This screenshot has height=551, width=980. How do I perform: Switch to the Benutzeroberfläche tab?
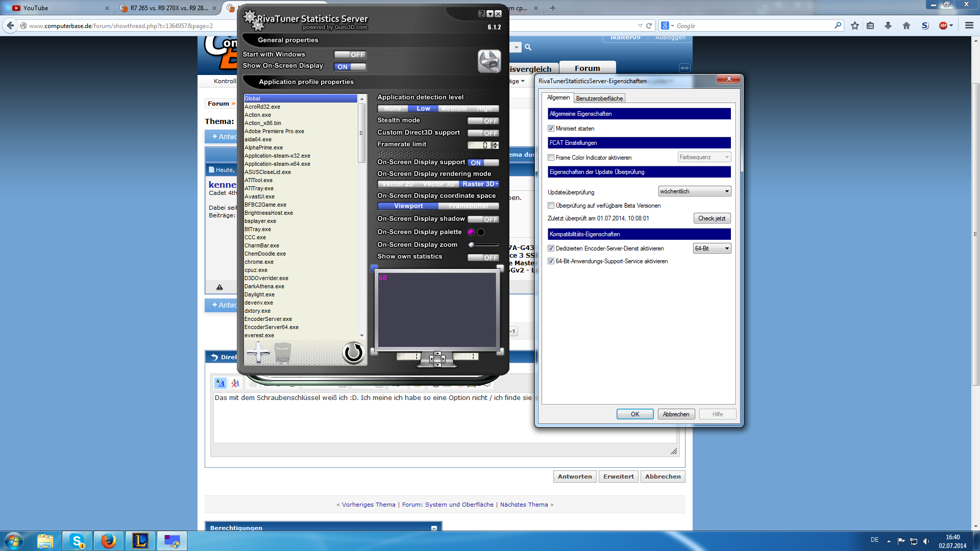click(599, 98)
